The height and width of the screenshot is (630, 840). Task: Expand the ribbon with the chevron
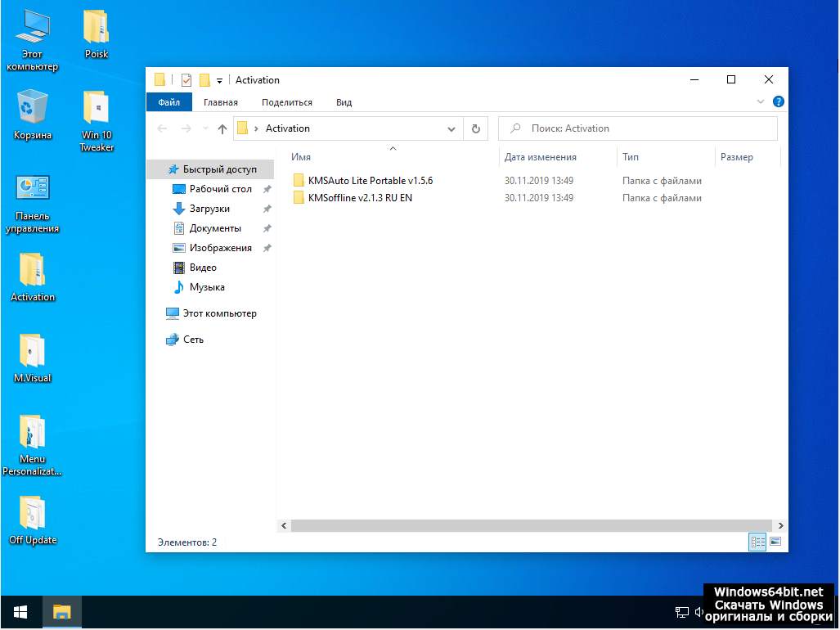point(761,102)
